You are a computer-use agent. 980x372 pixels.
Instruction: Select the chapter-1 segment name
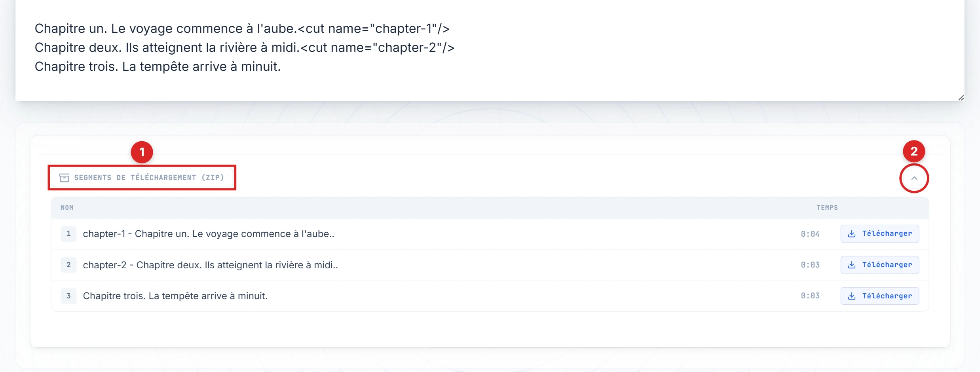(x=209, y=234)
